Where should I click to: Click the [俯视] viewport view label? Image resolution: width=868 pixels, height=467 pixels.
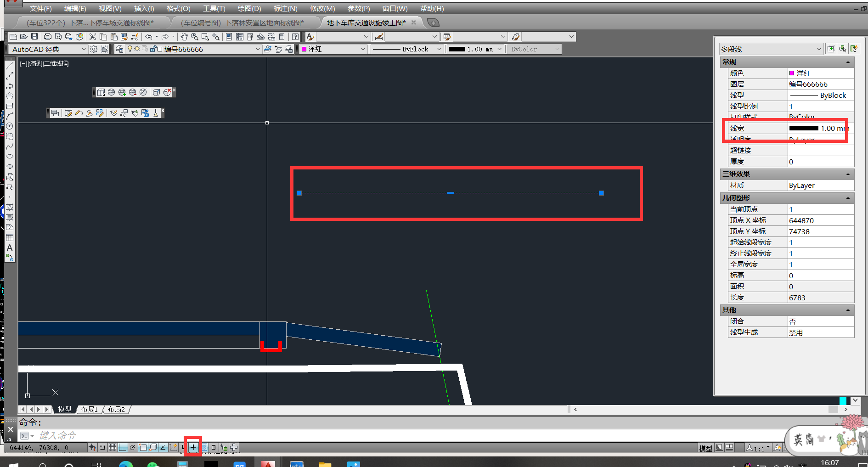pos(35,63)
